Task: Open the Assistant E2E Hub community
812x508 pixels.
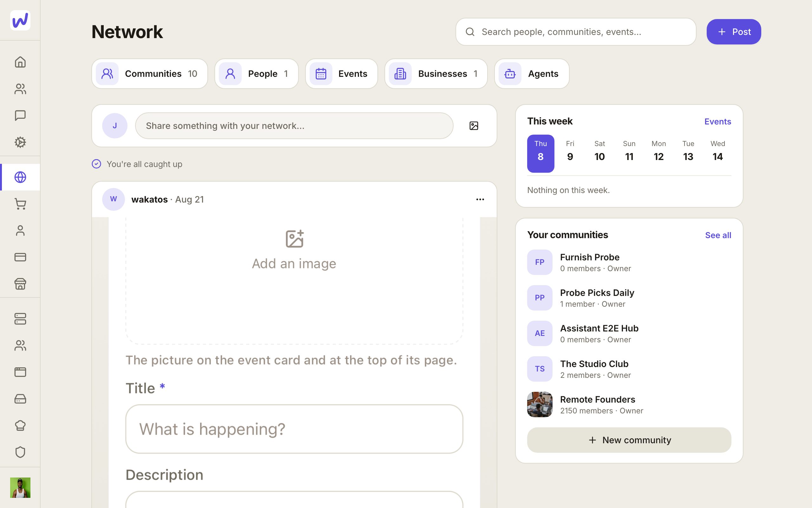Action: pos(629,333)
